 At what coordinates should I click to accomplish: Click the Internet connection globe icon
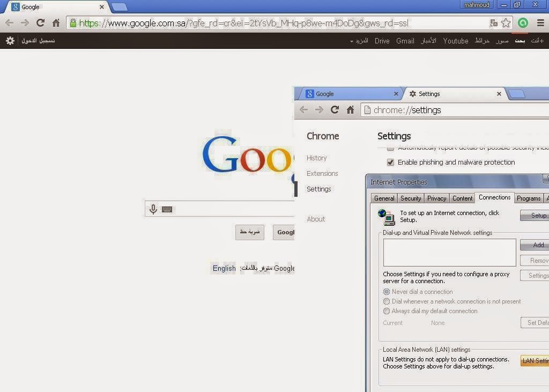387,217
